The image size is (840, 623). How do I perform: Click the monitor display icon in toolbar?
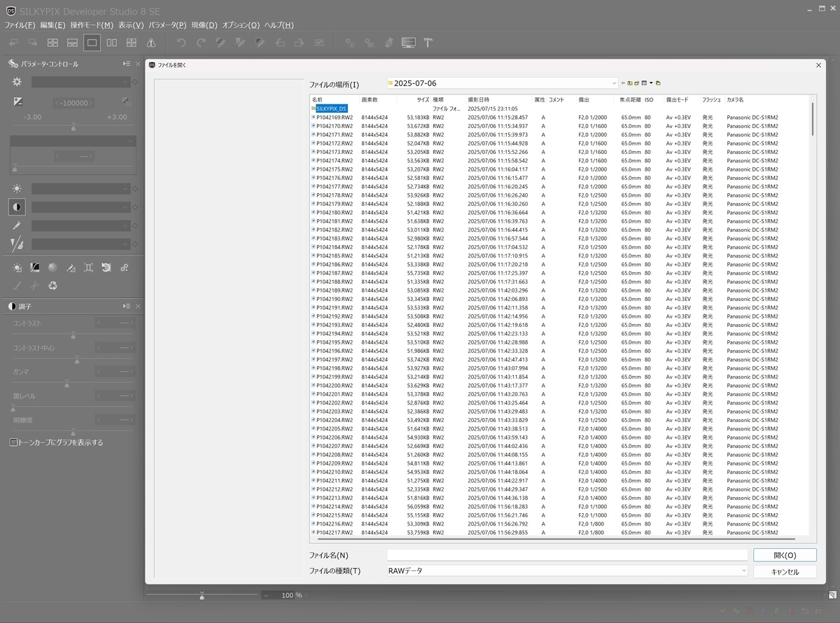pos(409,43)
